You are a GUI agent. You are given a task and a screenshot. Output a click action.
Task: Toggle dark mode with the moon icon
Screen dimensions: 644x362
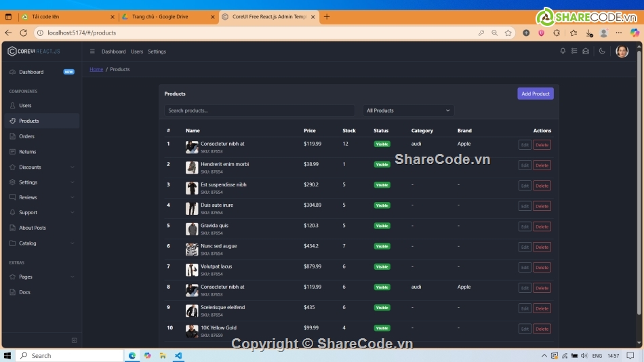pyautogui.click(x=602, y=51)
